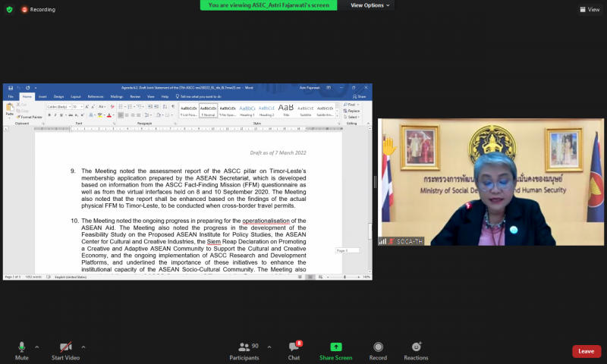Open the Change Case dropdown
Viewport: 607px width, 364px height.
(x=102, y=106)
